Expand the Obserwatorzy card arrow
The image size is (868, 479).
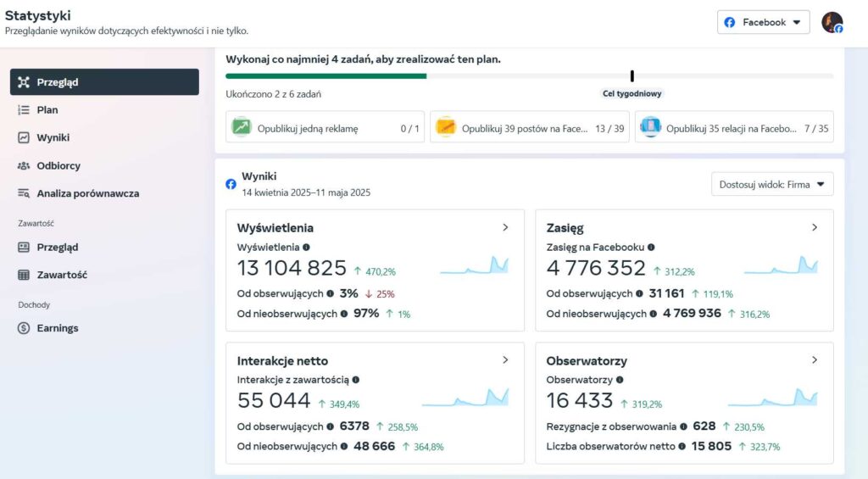tap(815, 360)
